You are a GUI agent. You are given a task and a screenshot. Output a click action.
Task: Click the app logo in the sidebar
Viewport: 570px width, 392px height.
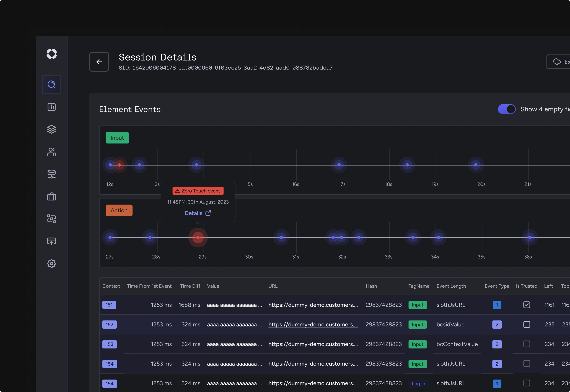(51, 54)
